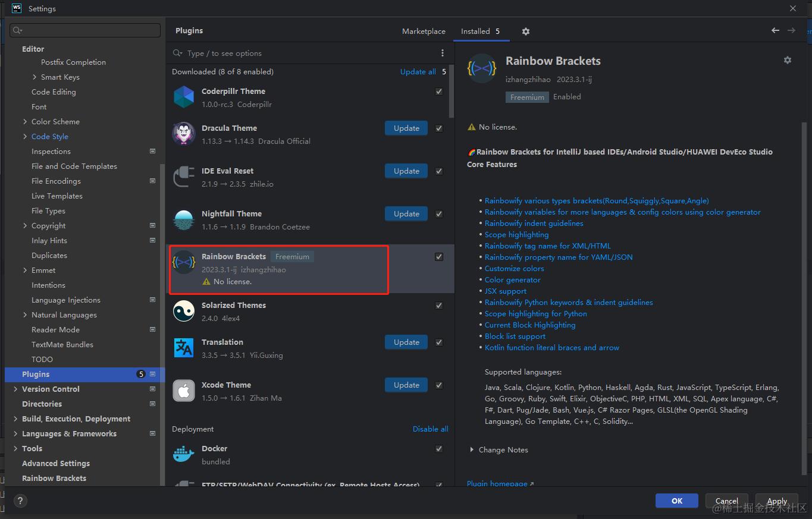Uncheck the Nightfall Theme plugin
The height and width of the screenshot is (519, 812).
(439, 214)
